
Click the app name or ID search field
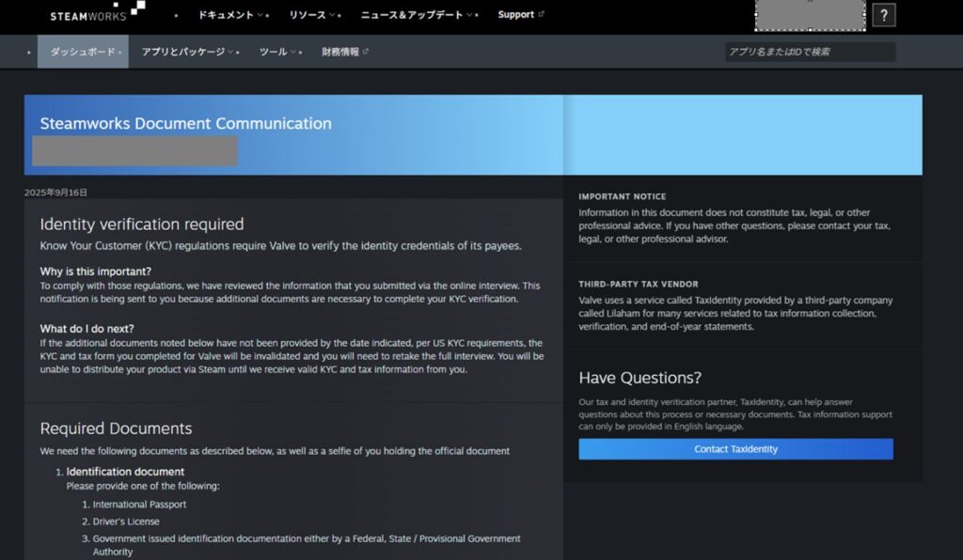(810, 52)
